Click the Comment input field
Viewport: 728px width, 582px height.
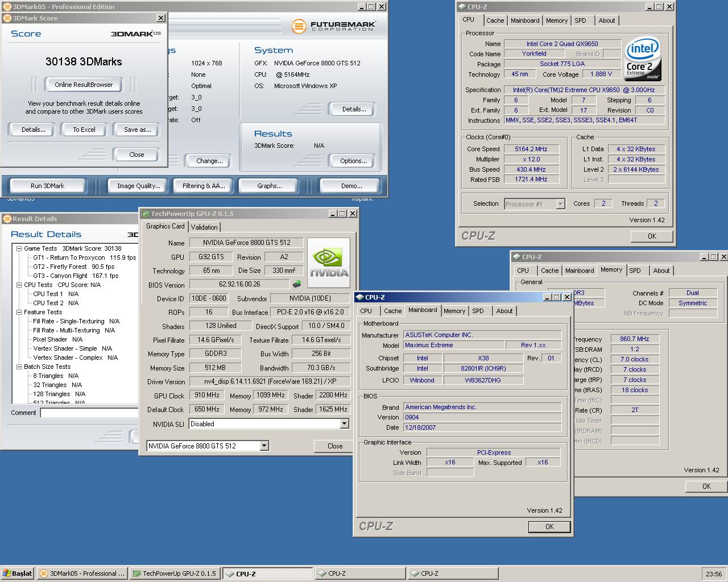tap(89, 413)
